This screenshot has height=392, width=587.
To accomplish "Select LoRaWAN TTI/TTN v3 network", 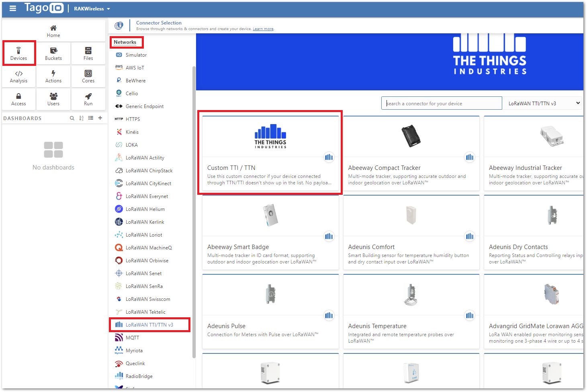I will pyautogui.click(x=149, y=325).
